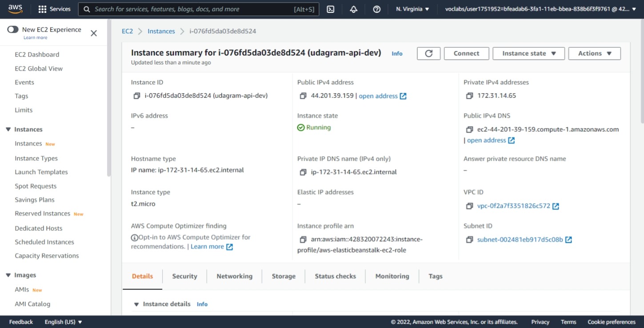Copy the instance profile arn

click(303, 240)
